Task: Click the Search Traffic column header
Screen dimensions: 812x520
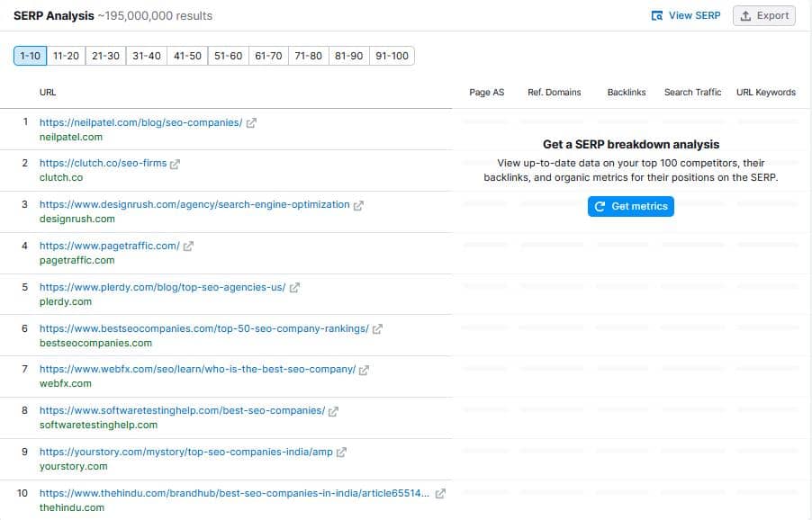Action: click(693, 92)
